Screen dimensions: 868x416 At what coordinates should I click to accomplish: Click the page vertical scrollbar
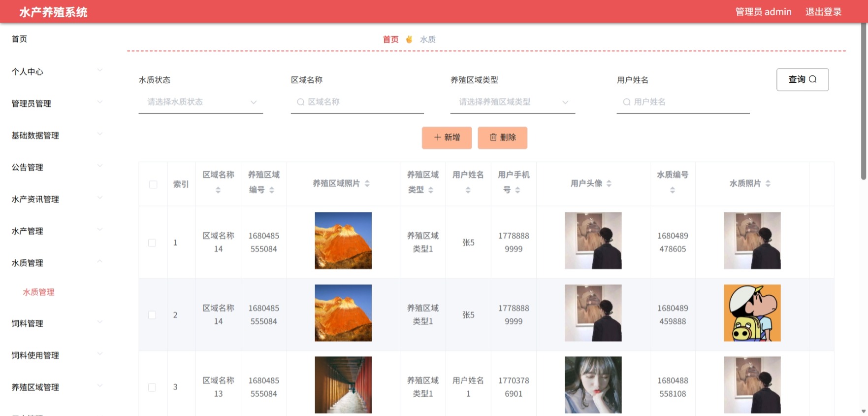tap(864, 101)
